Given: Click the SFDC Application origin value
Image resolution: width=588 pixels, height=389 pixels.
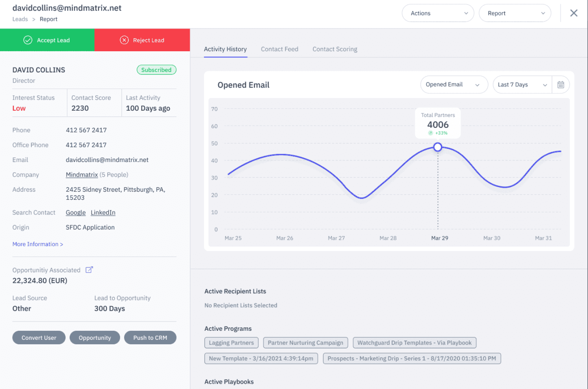Looking at the screenshot, I should (x=90, y=227).
